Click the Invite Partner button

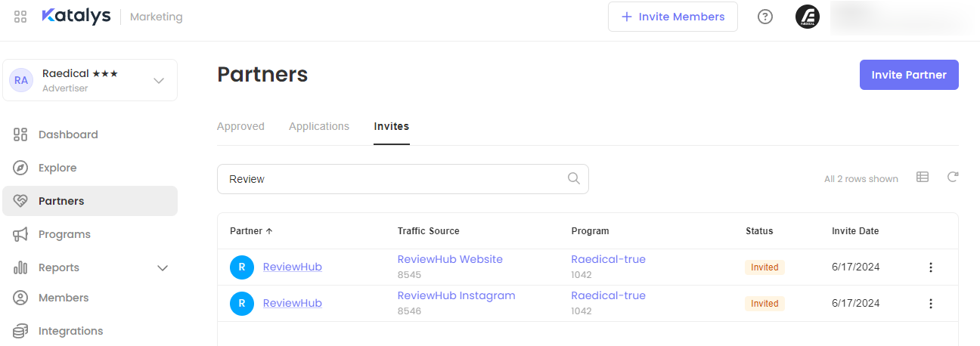(909, 75)
